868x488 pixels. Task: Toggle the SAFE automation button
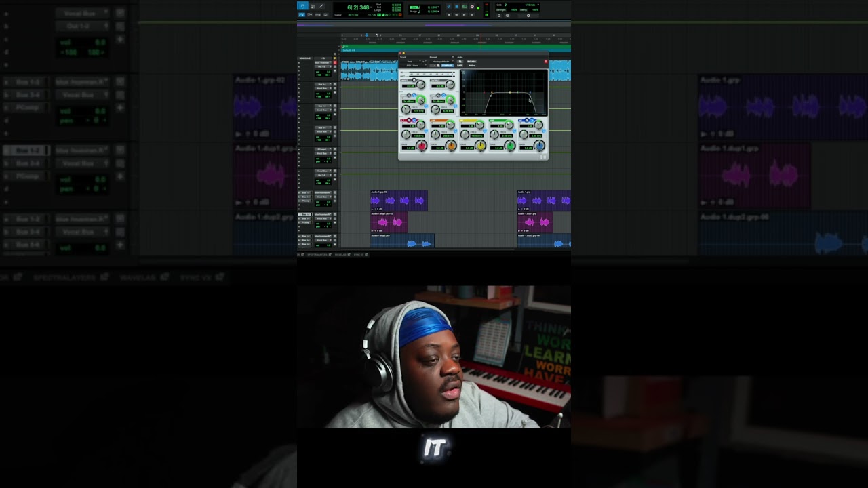[460, 66]
